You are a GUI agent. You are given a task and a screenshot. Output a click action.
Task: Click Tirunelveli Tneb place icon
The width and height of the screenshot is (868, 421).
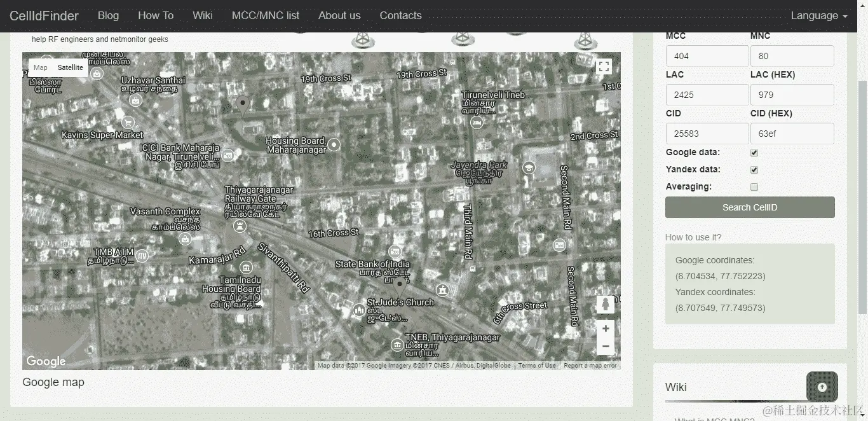point(477,123)
